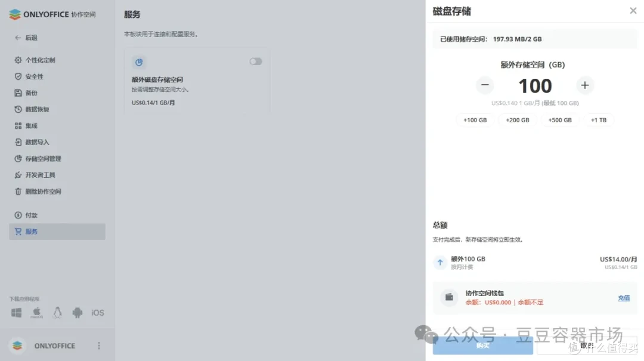Click the pie chart icon for 存储空间管理
Image resolution: width=644 pixels, height=361 pixels.
click(18, 159)
